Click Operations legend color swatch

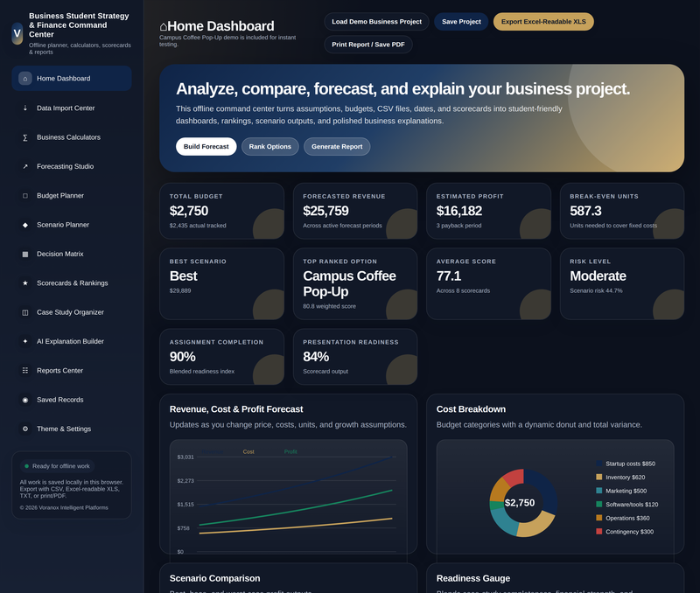pos(599,518)
